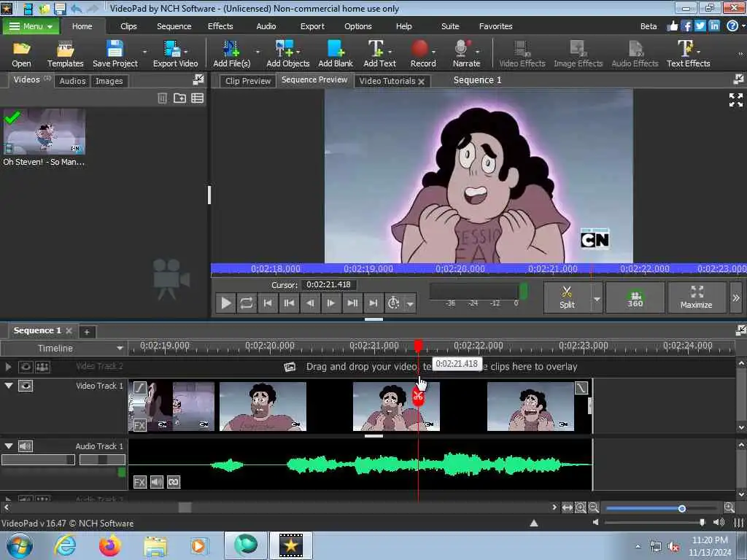Toggle visibility eye of Video Track 1
Screen dimensions: 747x560
point(26,386)
